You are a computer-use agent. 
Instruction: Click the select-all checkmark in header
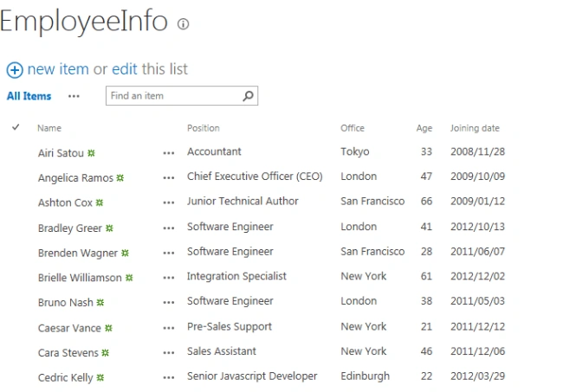[x=16, y=127]
